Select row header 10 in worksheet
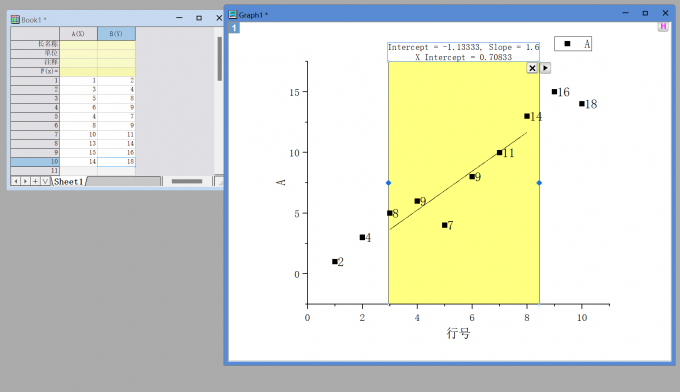Viewport: 680px width, 392px height. click(x=35, y=161)
